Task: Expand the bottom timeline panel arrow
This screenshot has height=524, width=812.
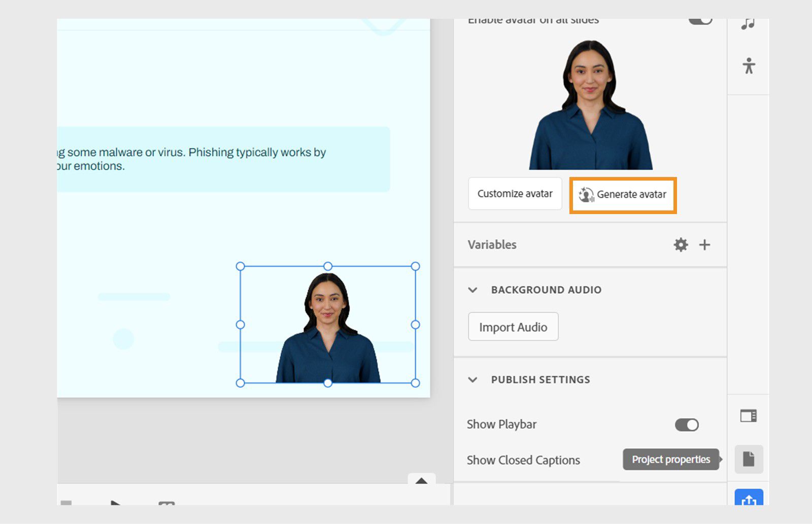Action: 422,480
